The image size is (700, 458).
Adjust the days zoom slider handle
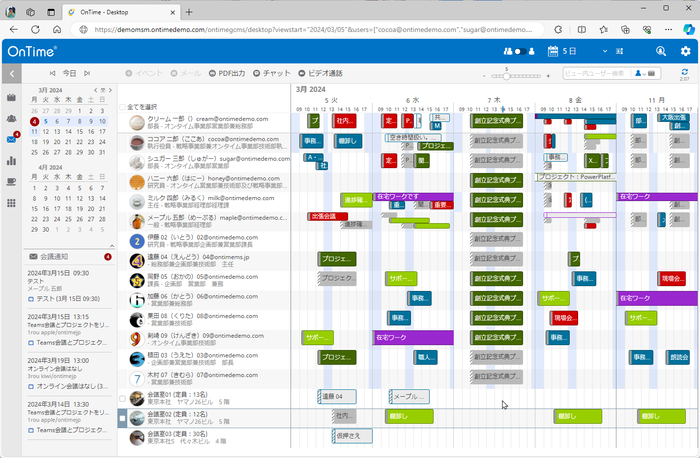click(506, 76)
